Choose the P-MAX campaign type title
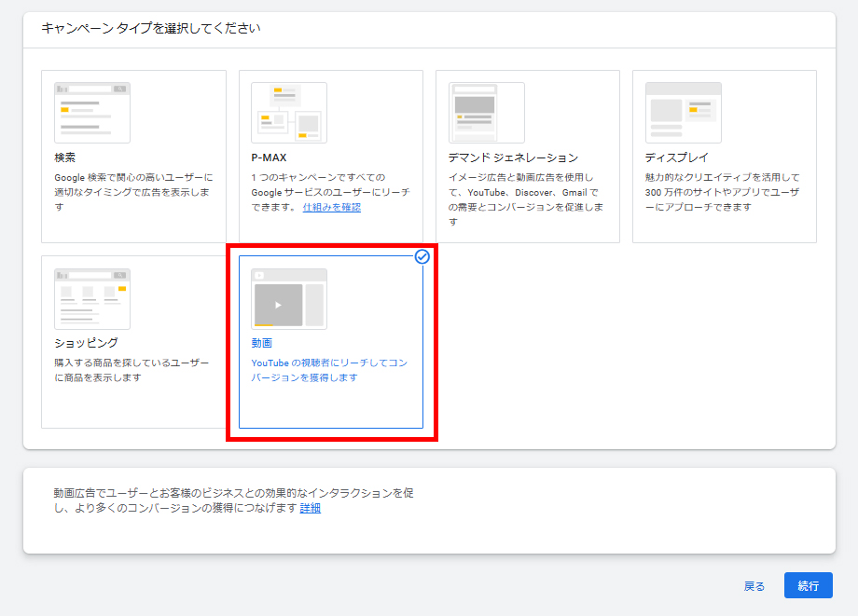Image resolution: width=858 pixels, height=616 pixels. 269,157
